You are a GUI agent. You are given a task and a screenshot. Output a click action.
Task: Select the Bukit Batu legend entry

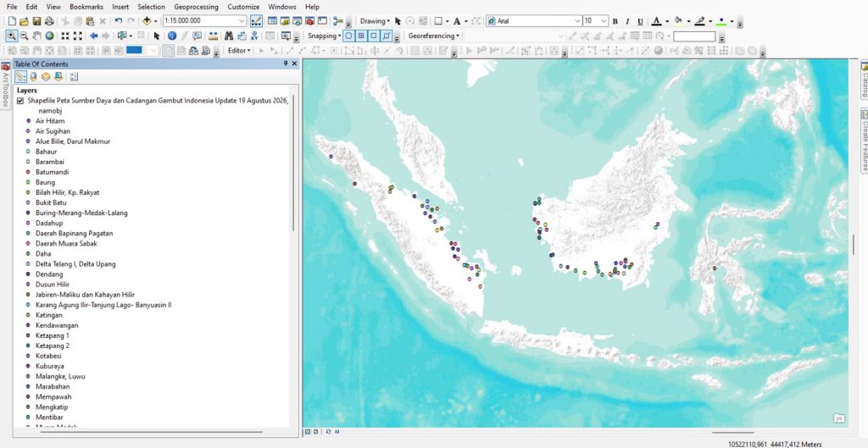[51, 203]
